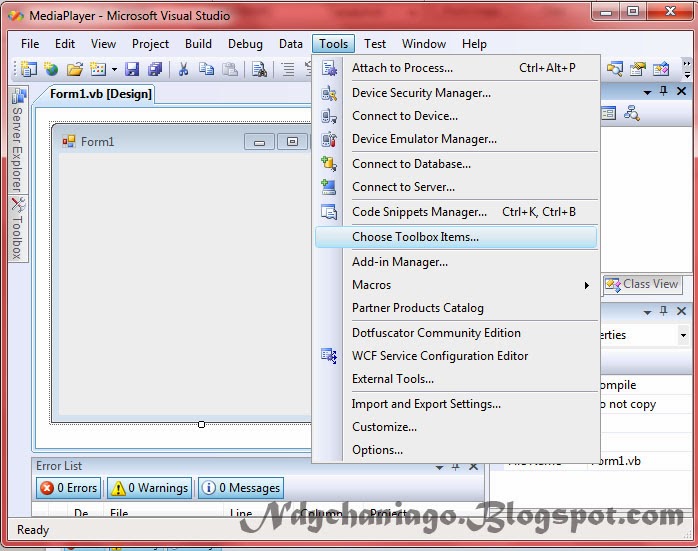Image resolution: width=698 pixels, height=551 pixels.
Task: Open the Server Explorer side tab
Action: pos(17,139)
